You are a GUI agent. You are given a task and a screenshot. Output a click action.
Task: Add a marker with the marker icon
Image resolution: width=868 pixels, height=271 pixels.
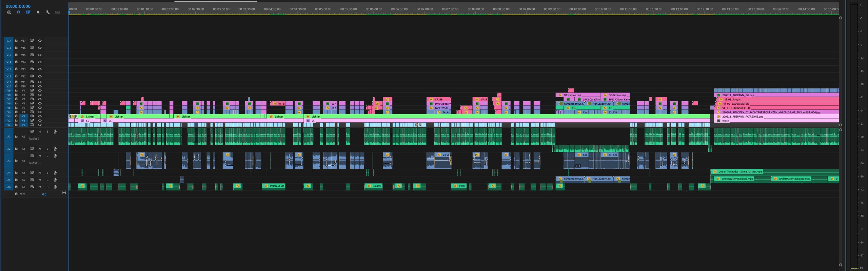(38, 12)
